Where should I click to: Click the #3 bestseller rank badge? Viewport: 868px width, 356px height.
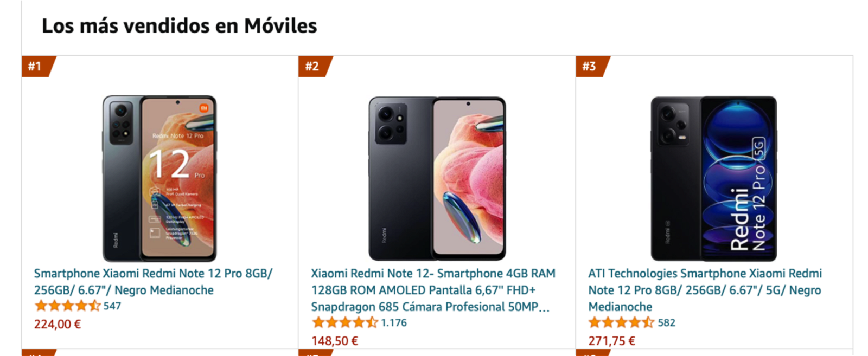tap(592, 66)
